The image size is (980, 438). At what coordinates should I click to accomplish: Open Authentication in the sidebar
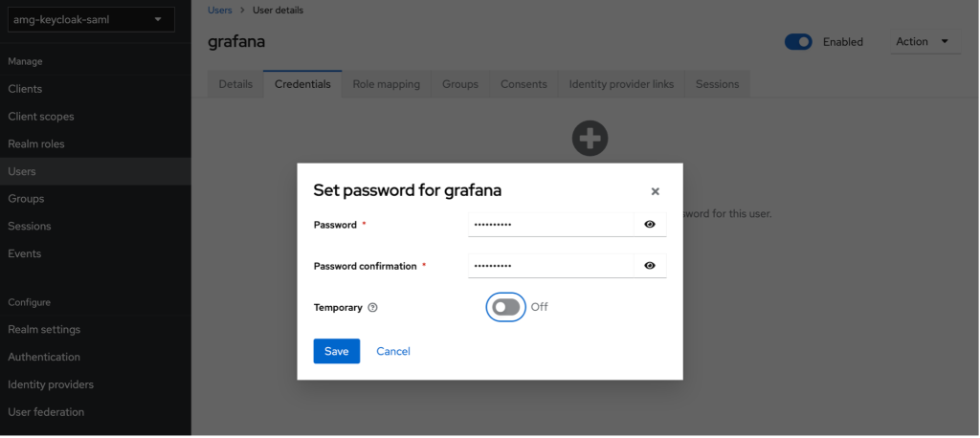click(x=96, y=357)
